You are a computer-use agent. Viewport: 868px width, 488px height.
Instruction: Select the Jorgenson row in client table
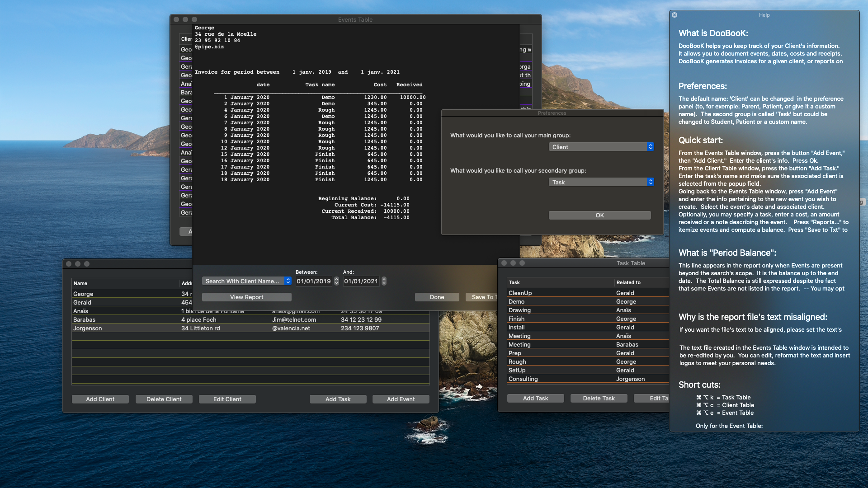point(87,328)
